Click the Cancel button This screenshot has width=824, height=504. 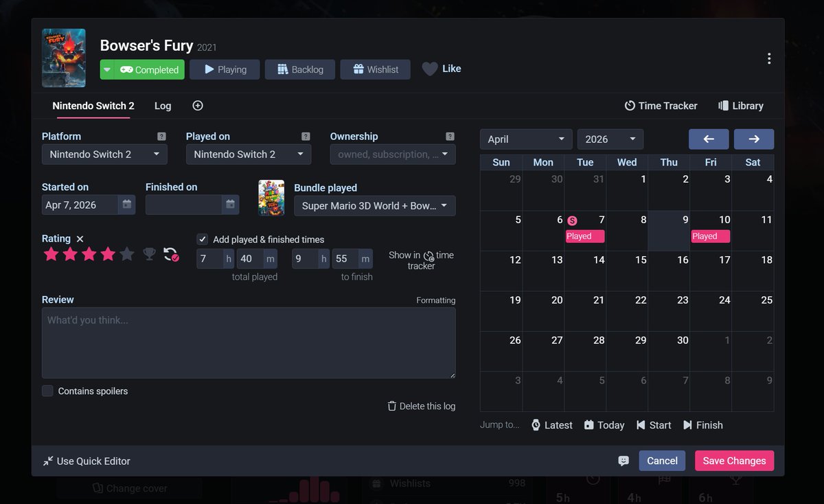point(662,461)
